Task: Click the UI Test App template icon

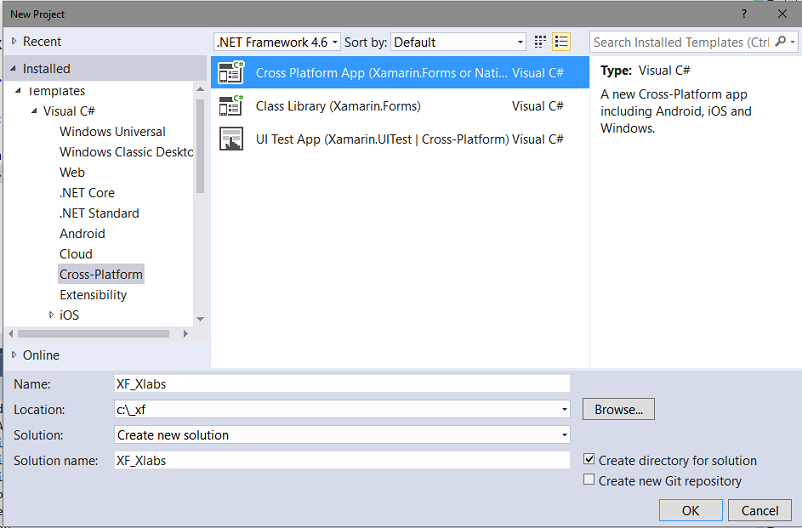Action: (231, 139)
